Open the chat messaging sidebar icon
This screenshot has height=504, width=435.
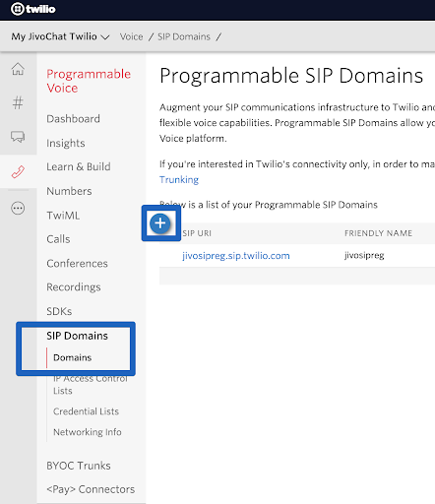click(x=18, y=137)
